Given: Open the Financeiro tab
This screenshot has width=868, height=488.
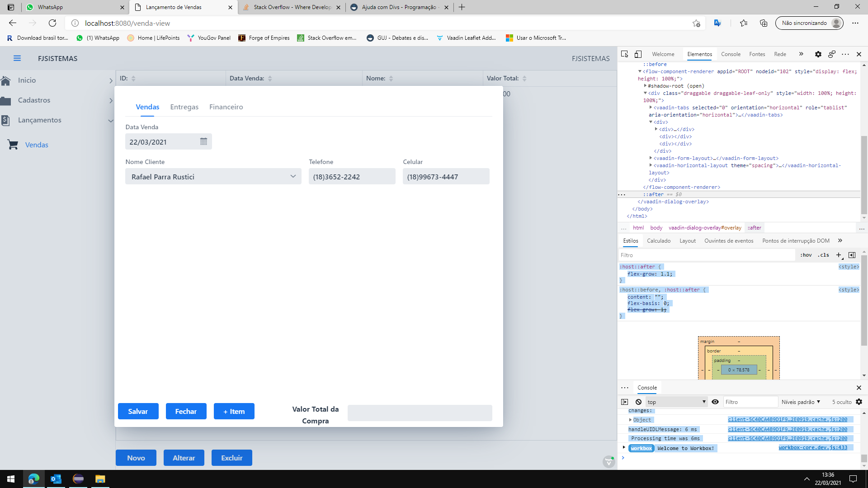Looking at the screenshot, I should point(226,107).
